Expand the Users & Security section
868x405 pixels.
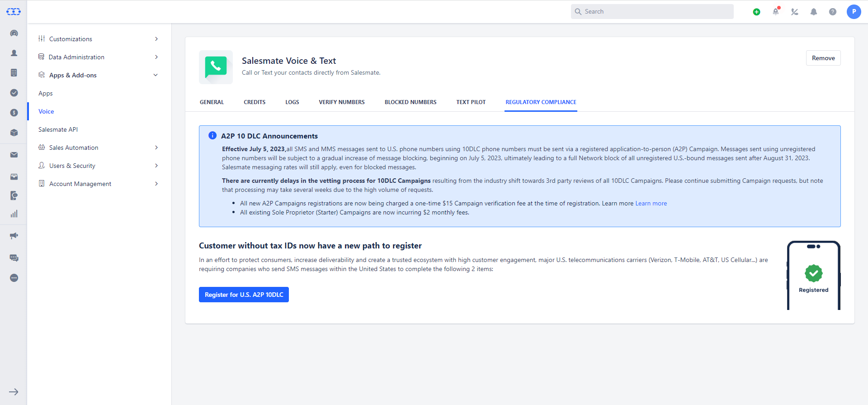pos(99,166)
